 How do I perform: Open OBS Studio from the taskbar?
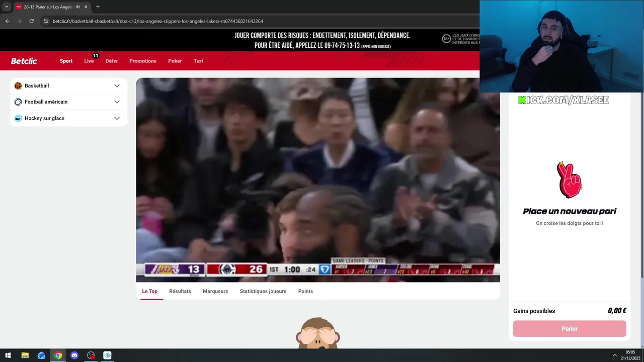(91, 355)
